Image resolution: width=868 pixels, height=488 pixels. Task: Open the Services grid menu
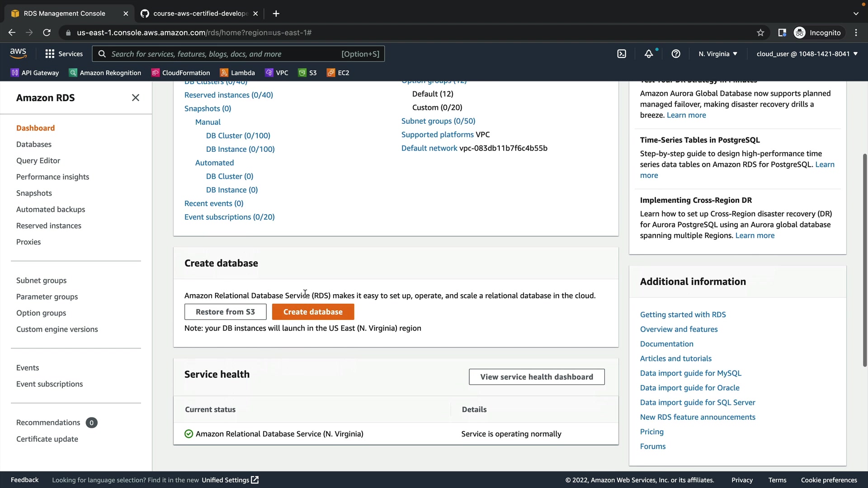tap(64, 54)
